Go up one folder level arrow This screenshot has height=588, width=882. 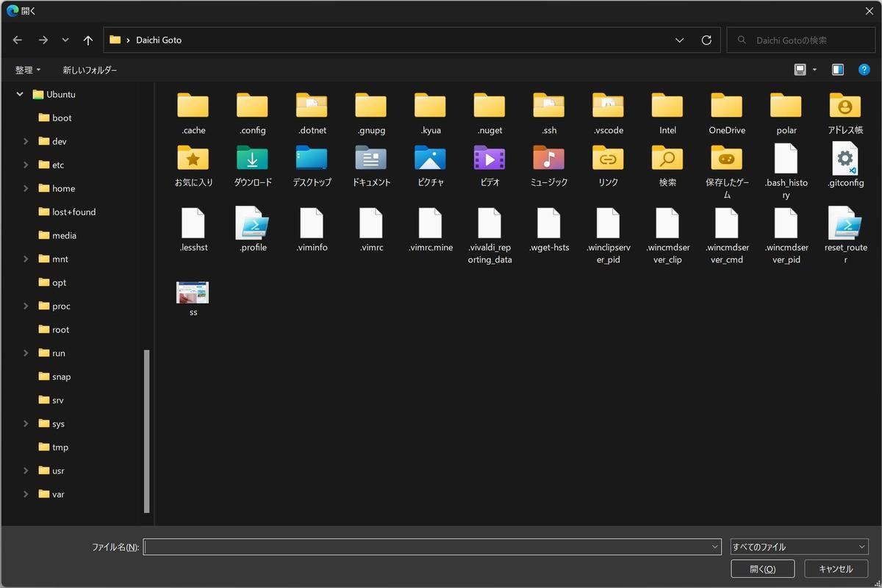(88, 40)
